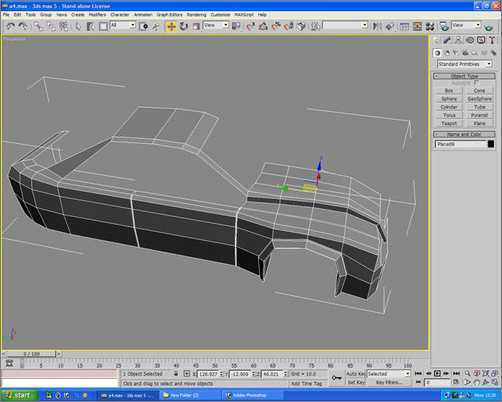Click the Teapot primitive button
This screenshot has width=502, height=402.
pos(449,123)
